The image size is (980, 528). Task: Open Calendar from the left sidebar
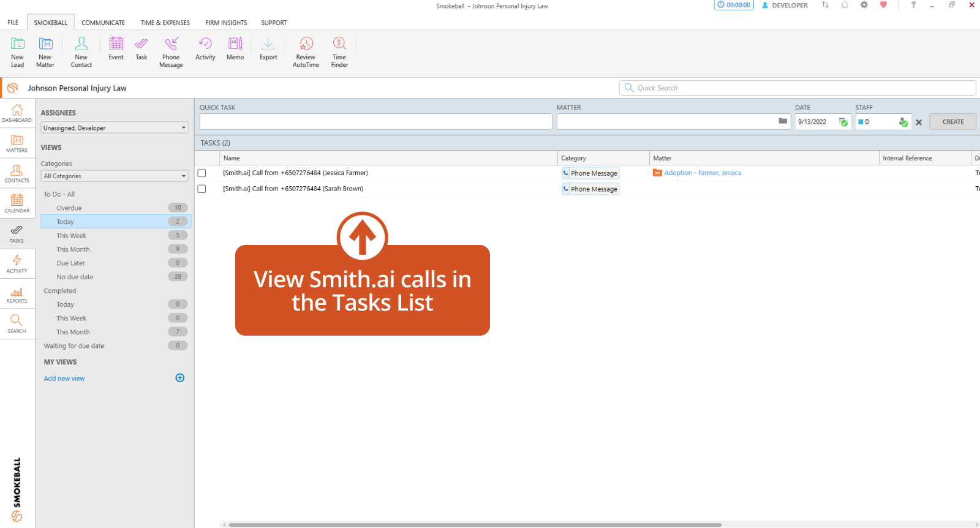click(x=17, y=203)
